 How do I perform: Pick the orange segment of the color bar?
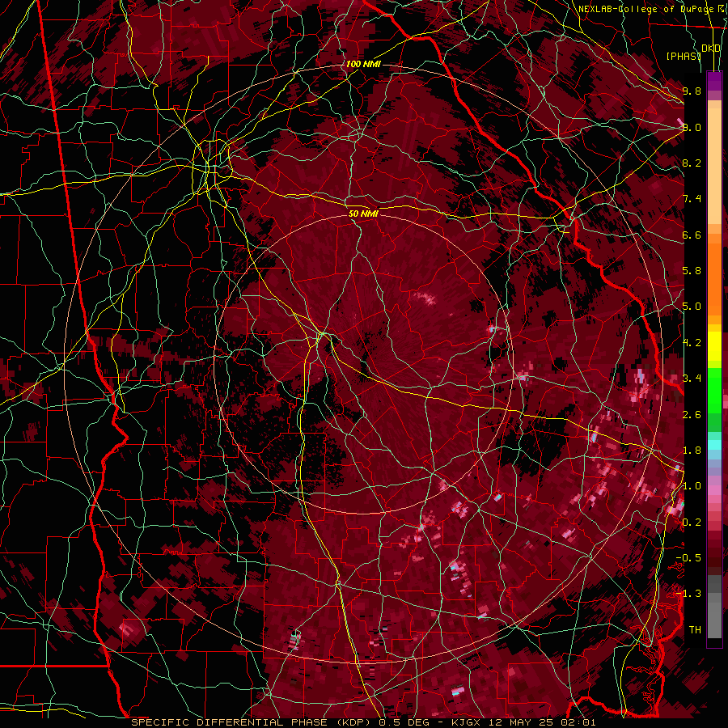pos(714,279)
